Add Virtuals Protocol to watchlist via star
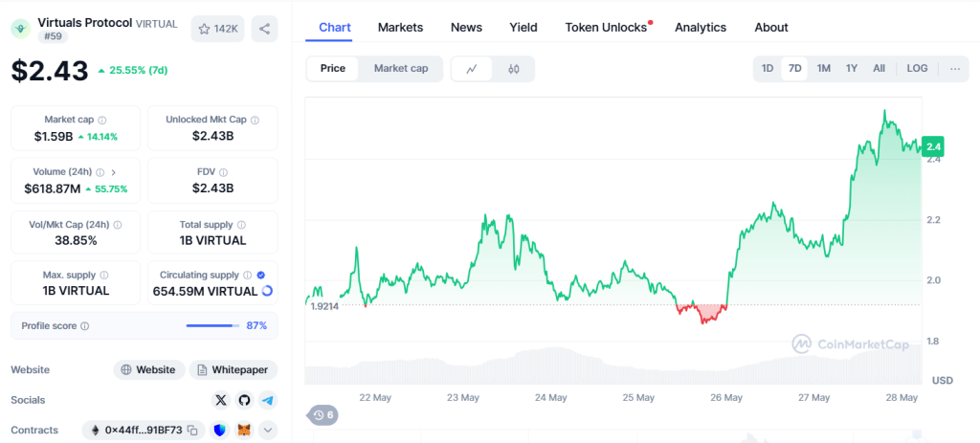 click(x=217, y=29)
